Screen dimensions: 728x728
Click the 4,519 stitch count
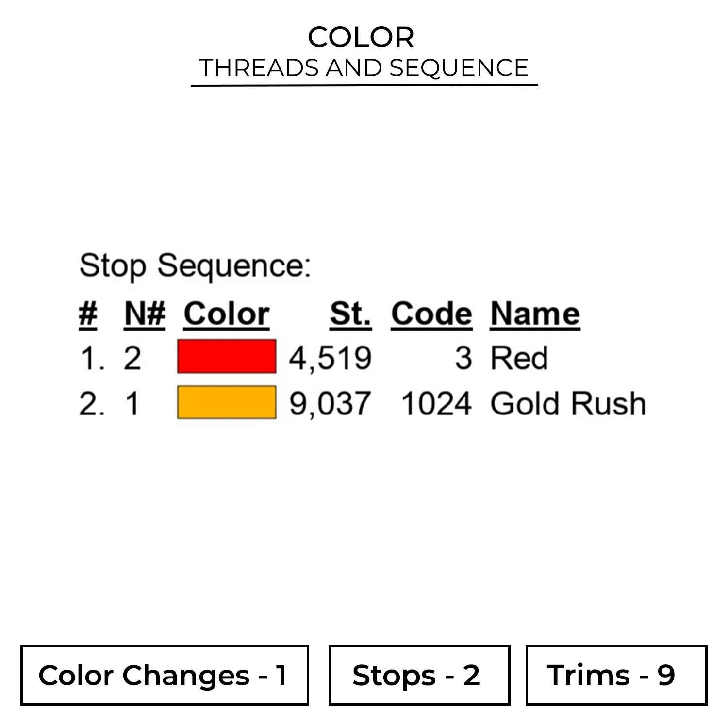click(330, 358)
